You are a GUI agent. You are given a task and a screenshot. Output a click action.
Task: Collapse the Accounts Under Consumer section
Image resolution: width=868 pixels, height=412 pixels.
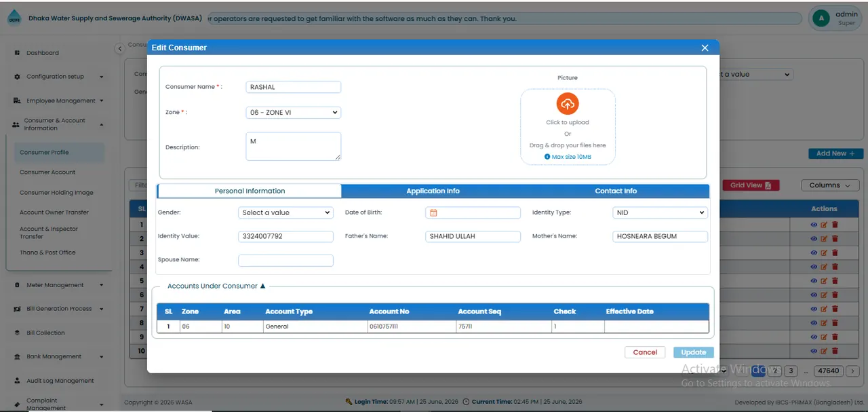click(262, 286)
